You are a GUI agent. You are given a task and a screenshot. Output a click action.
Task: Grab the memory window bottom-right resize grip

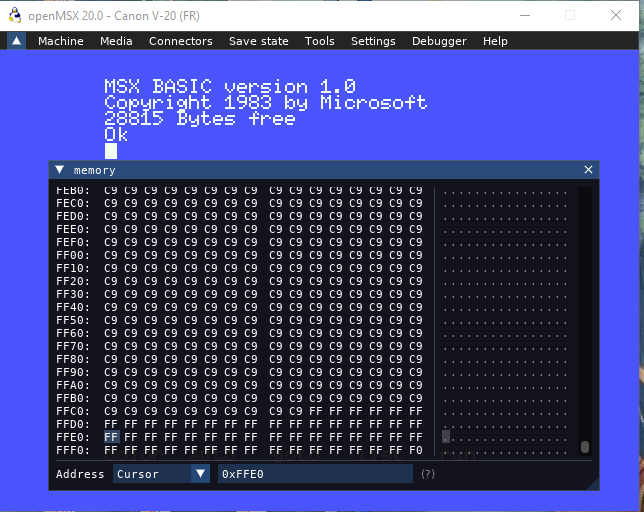coord(593,484)
